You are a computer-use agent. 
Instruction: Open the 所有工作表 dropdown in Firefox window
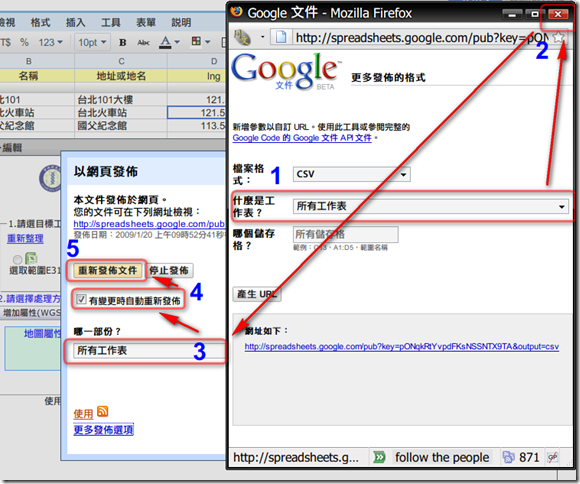(x=431, y=206)
